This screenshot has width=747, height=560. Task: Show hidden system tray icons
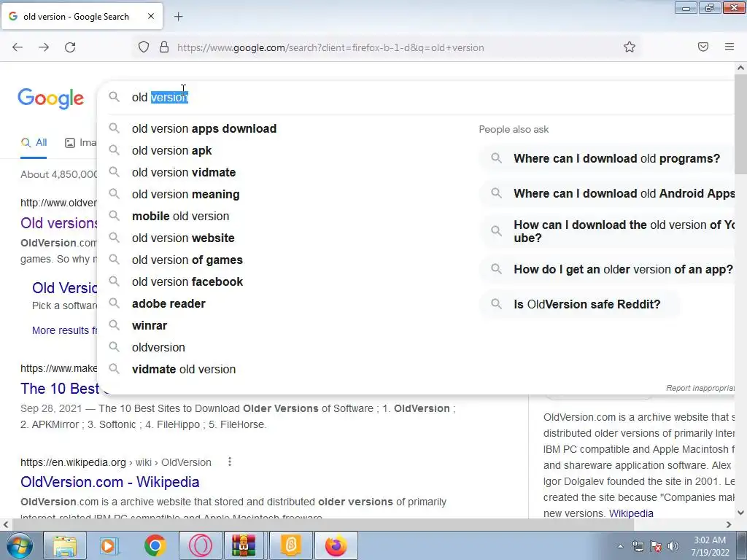(x=620, y=546)
